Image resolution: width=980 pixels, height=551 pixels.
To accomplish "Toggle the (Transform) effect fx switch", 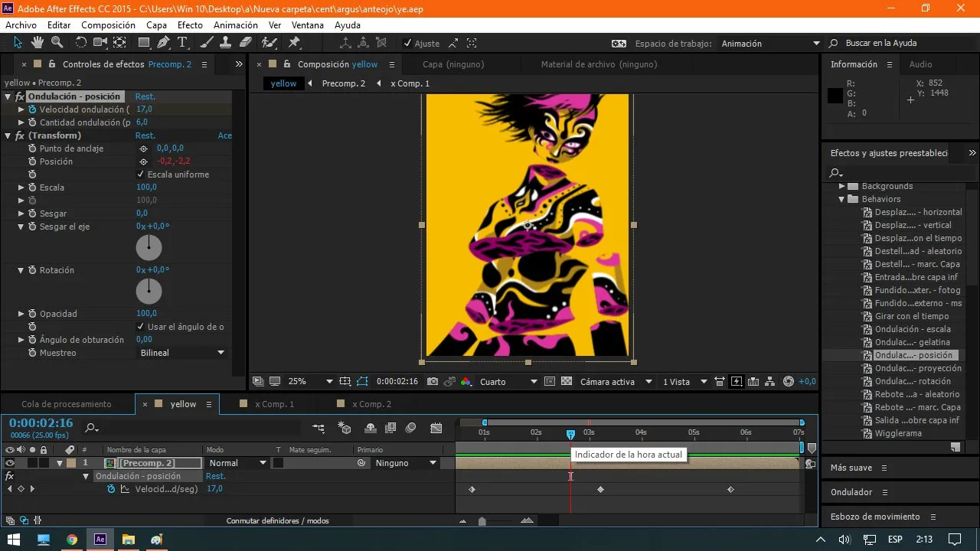I will (19, 135).
